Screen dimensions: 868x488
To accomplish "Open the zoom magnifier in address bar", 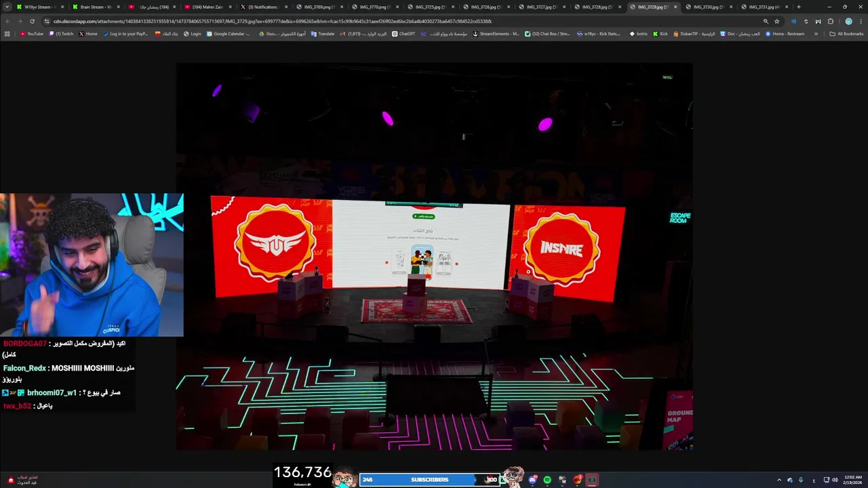I will pyautogui.click(x=766, y=21).
